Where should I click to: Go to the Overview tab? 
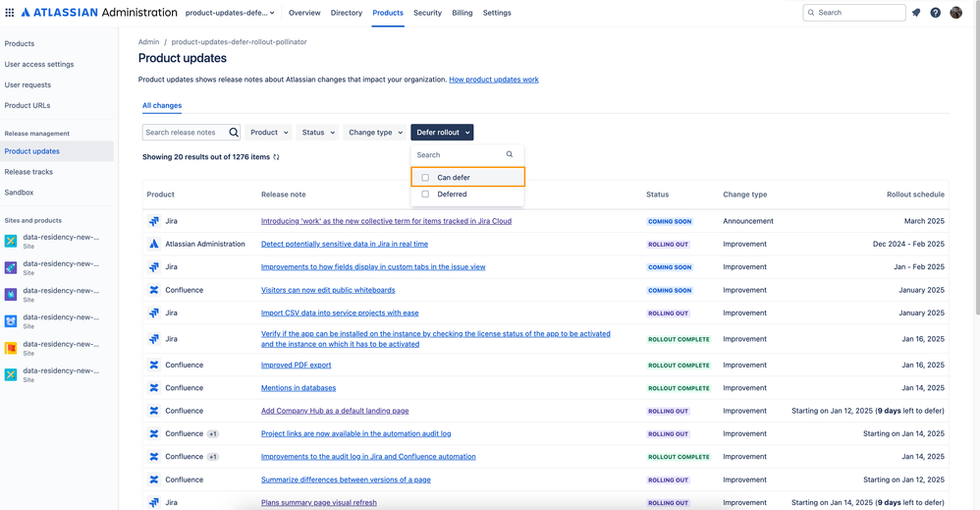(304, 13)
